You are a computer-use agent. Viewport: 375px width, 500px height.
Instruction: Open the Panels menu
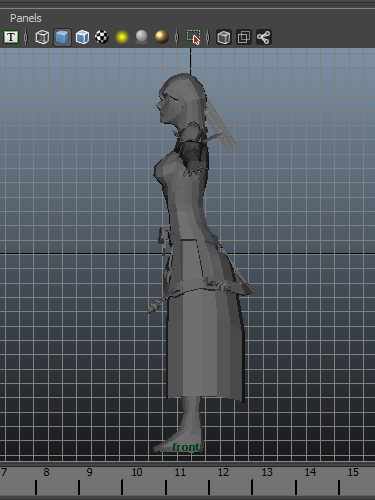26,18
